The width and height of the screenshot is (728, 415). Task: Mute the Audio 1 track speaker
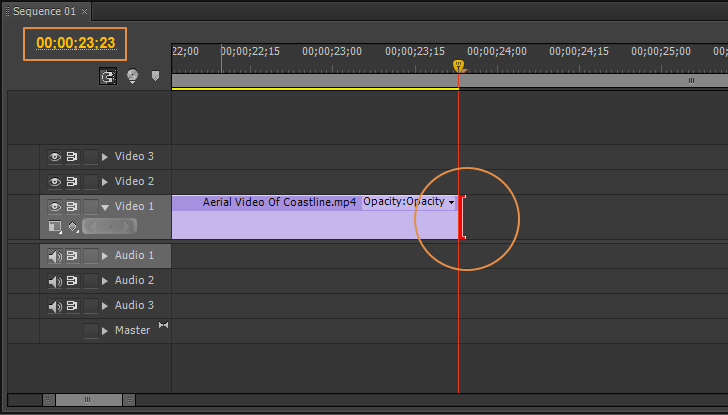pyautogui.click(x=55, y=256)
